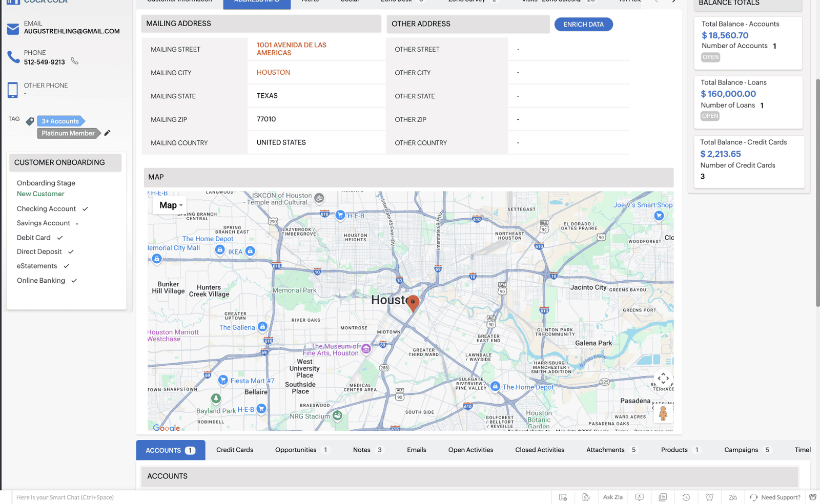Viewport: 820px width, 504px height.
Task: Click the $18,560.70 accounts balance
Action: [725, 35]
